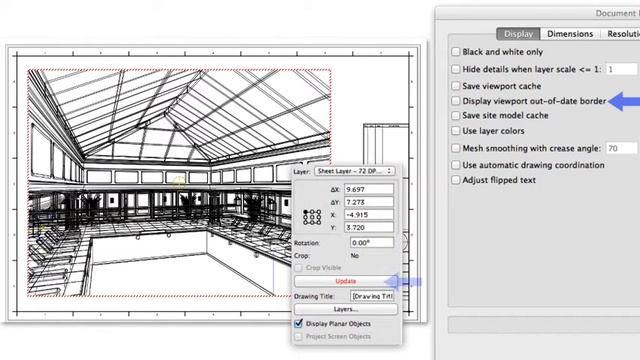Image resolution: width=640 pixels, height=360 pixels.
Task: Toggle Adjust flipped text checkbox
Action: [x=456, y=180]
